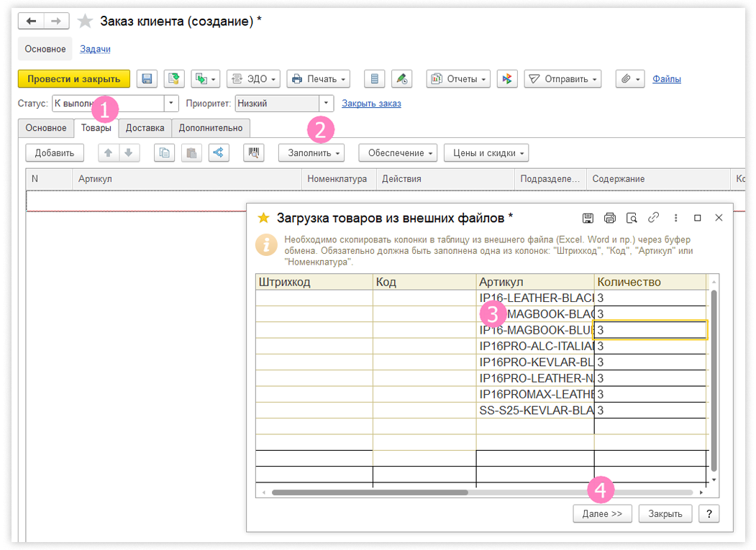Click the barcode scanner icon
This screenshot has width=756, height=550.
pyautogui.click(x=255, y=152)
